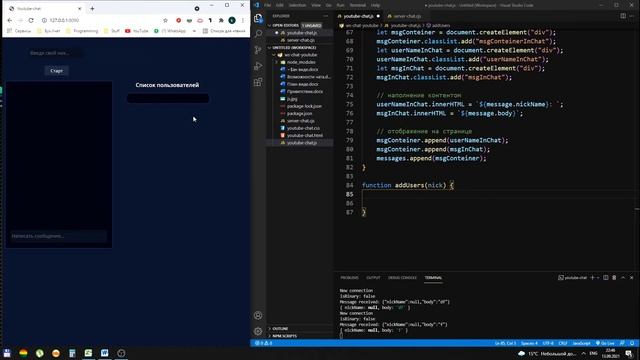
Task: Open the File menu
Action: (x=267, y=5)
